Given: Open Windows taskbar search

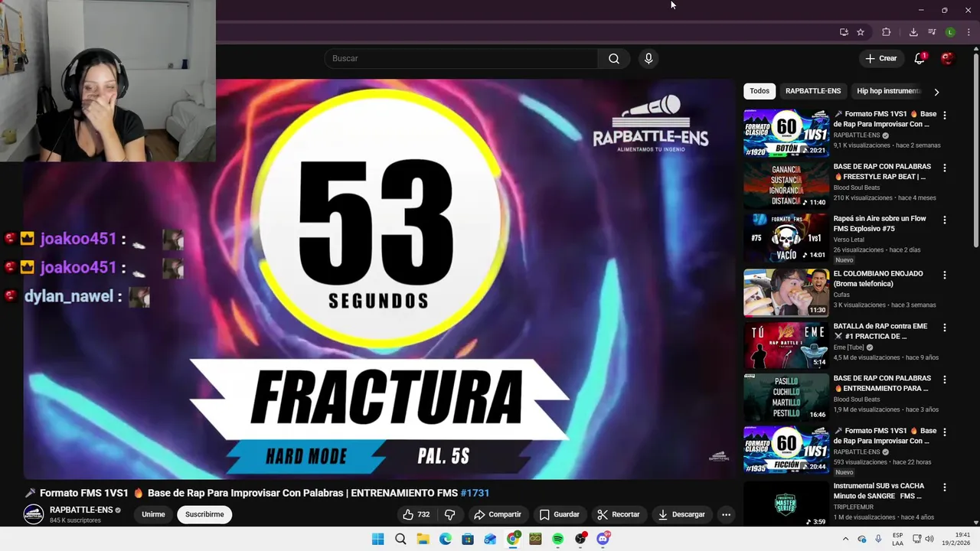Looking at the screenshot, I should [x=400, y=539].
